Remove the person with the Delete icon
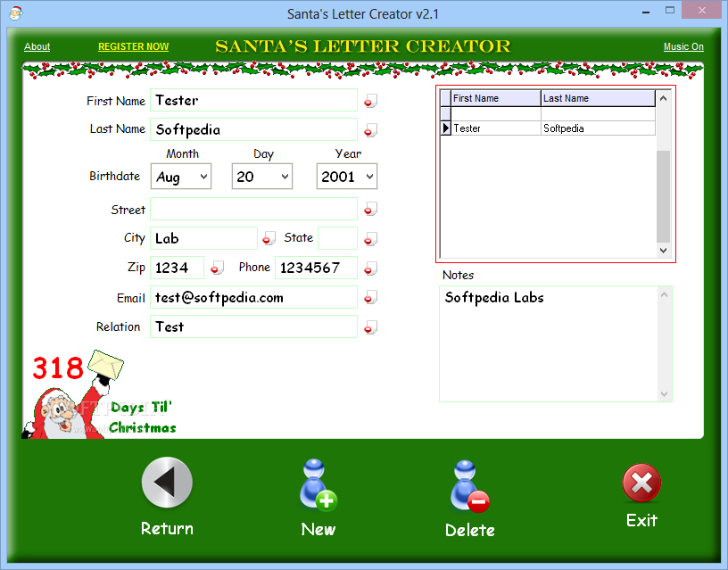 click(x=470, y=486)
